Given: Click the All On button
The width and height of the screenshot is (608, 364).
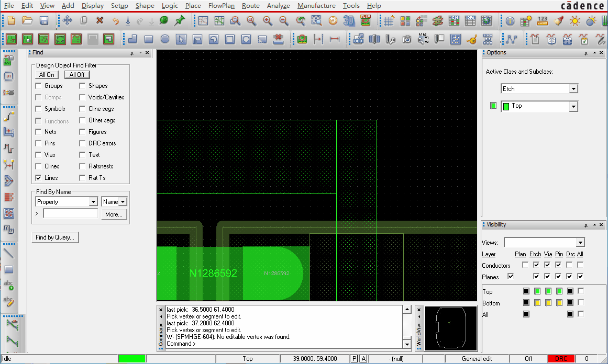Looking at the screenshot, I should (47, 75).
